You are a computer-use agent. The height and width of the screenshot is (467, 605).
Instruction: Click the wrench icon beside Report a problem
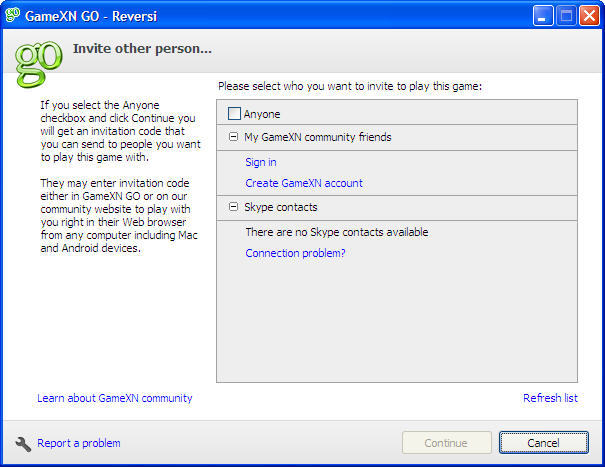click(x=23, y=444)
